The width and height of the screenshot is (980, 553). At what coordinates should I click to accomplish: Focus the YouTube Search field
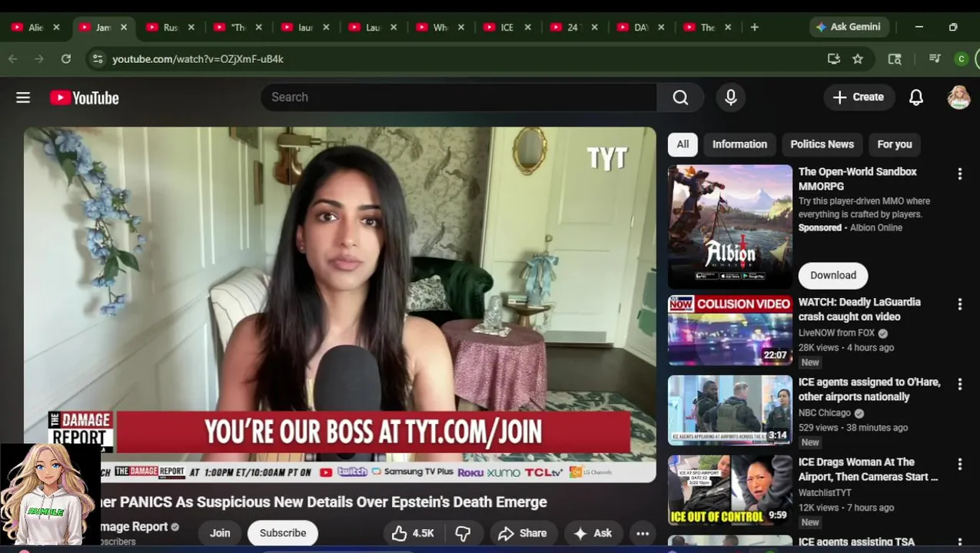459,98
